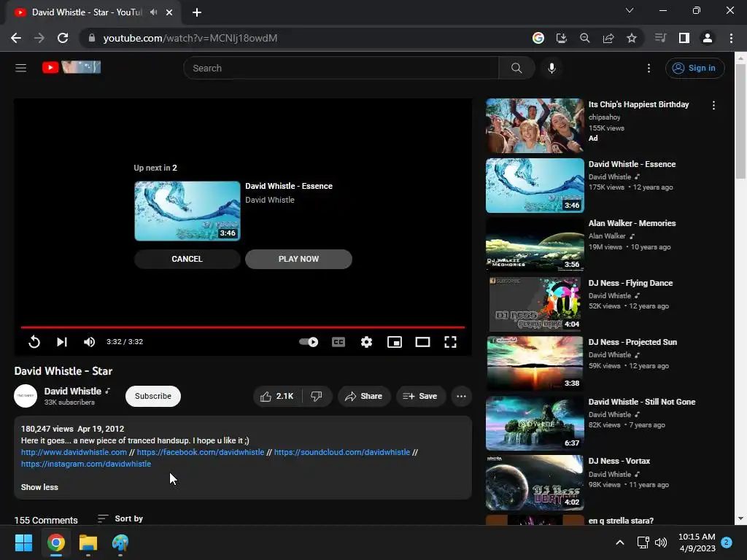
Task: Open Chrome zoom indicator icon
Action: (585, 38)
